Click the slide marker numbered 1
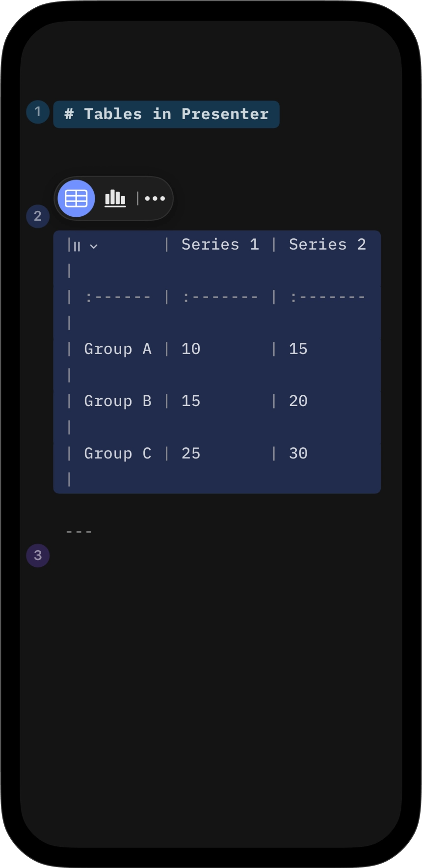 point(37,111)
